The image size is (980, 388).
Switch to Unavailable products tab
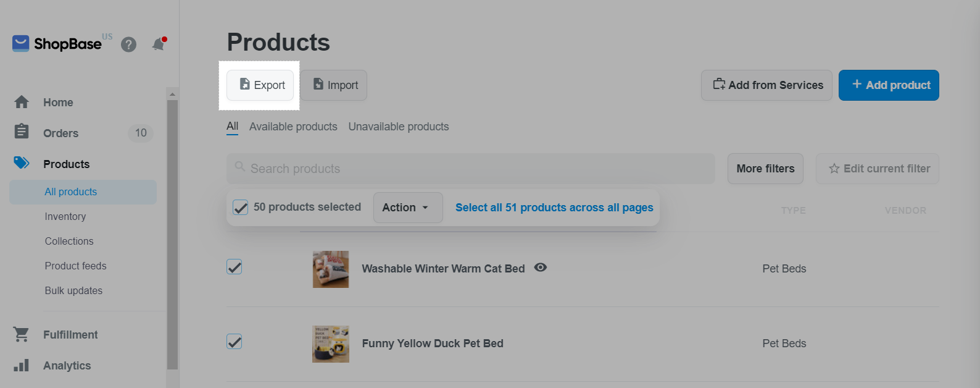pyautogui.click(x=399, y=127)
